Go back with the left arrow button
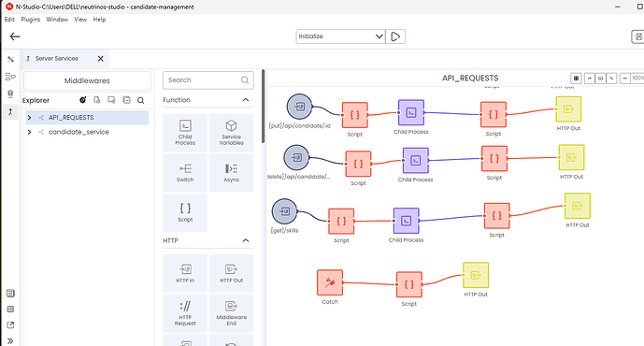This screenshot has height=346, width=644. click(x=15, y=36)
